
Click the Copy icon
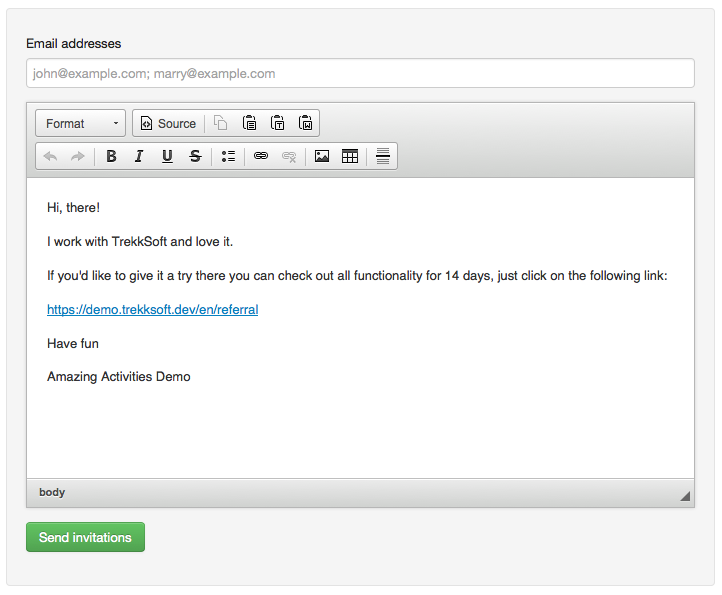(221, 123)
